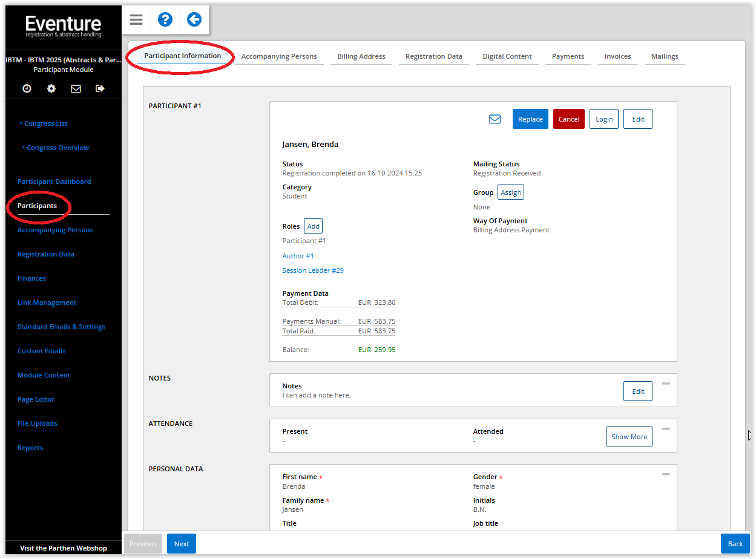The width and height of the screenshot is (756, 559).
Task: Click the logout icon in the sidebar
Action: coord(100,89)
